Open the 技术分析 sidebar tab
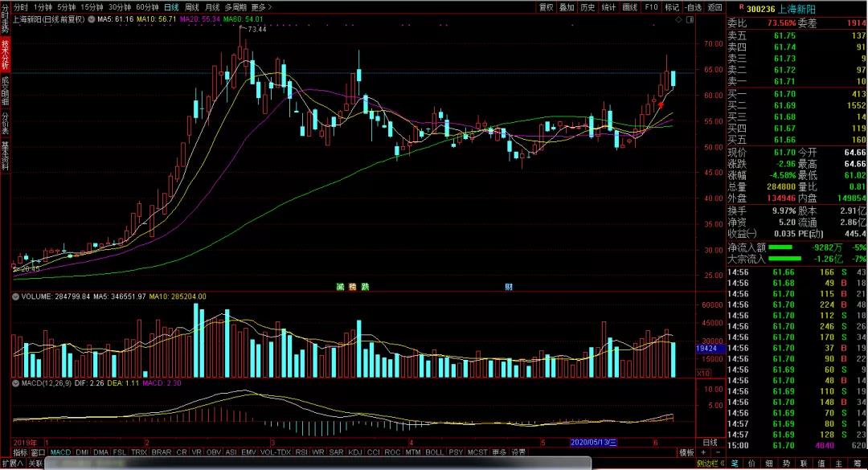The height and width of the screenshot is (470, 868). coord(5,55)
